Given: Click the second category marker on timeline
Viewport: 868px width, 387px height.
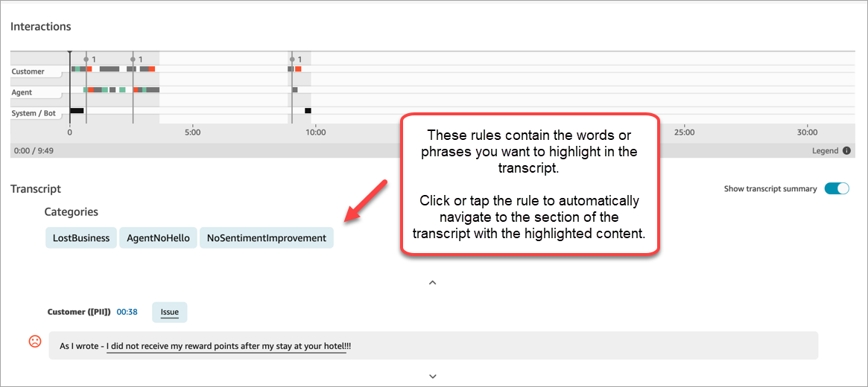Looking at the screenshot, I should (x=133, y=59).
